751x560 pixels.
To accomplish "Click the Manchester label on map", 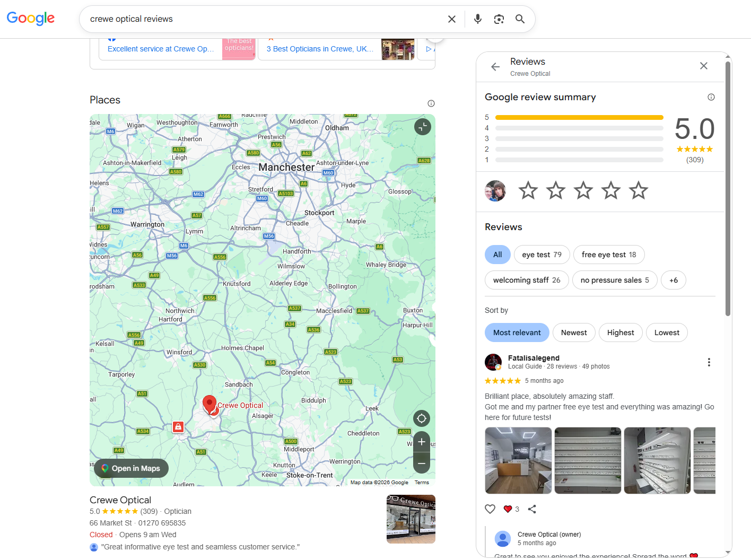I will coord(286,167).
